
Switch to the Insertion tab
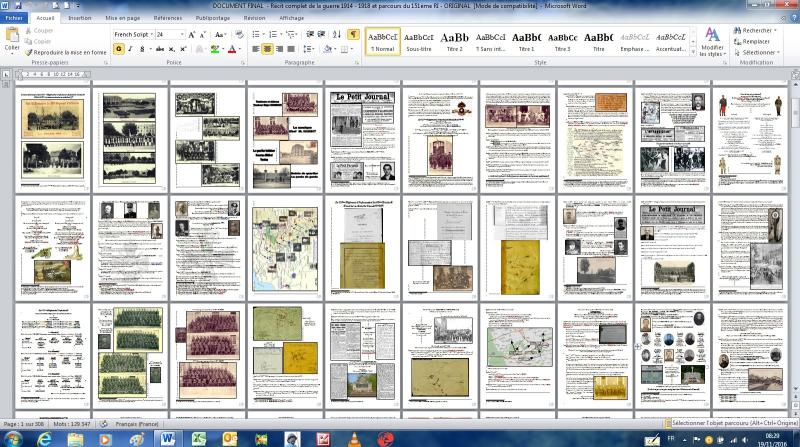tap(80, 18)
